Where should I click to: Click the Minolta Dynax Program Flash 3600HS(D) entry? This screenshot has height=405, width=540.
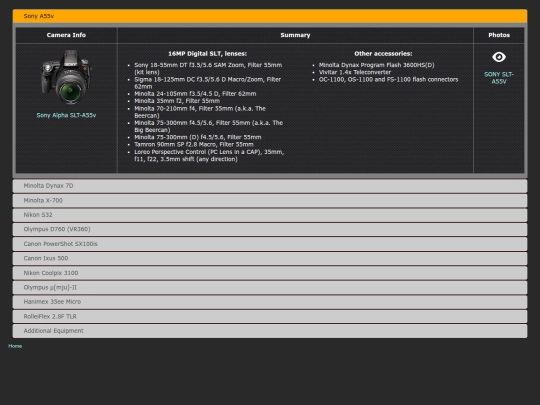(376, 65)
